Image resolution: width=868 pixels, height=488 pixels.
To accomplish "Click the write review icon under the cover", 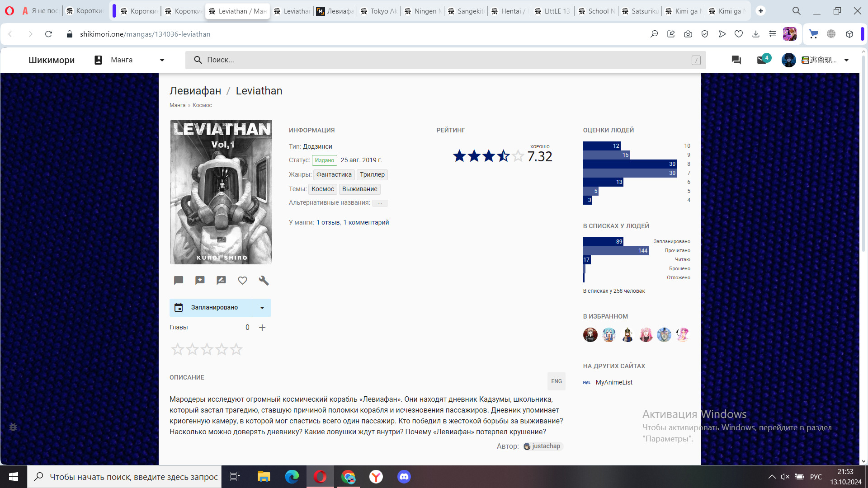I will [x=221, y=281].
